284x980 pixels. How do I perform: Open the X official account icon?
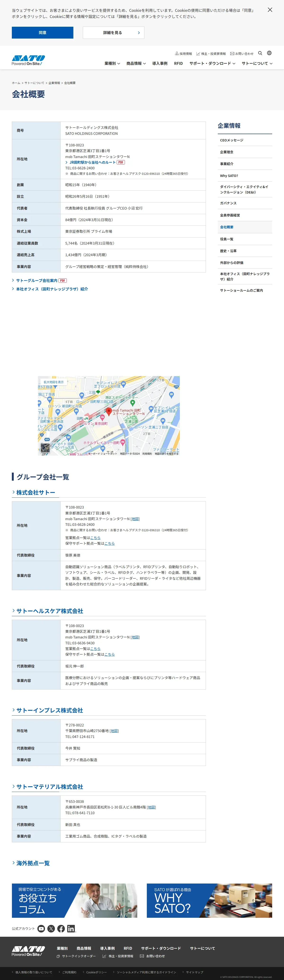coord(51,929)
